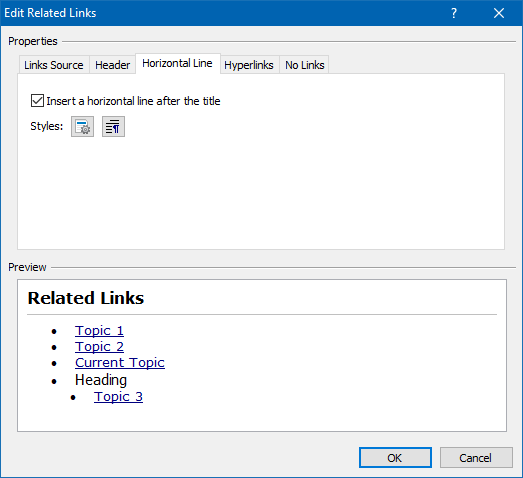Image resolution: width=523 pixels, height=478 pixels.
Task: Click the help question mark button
Action: [454, 13]
